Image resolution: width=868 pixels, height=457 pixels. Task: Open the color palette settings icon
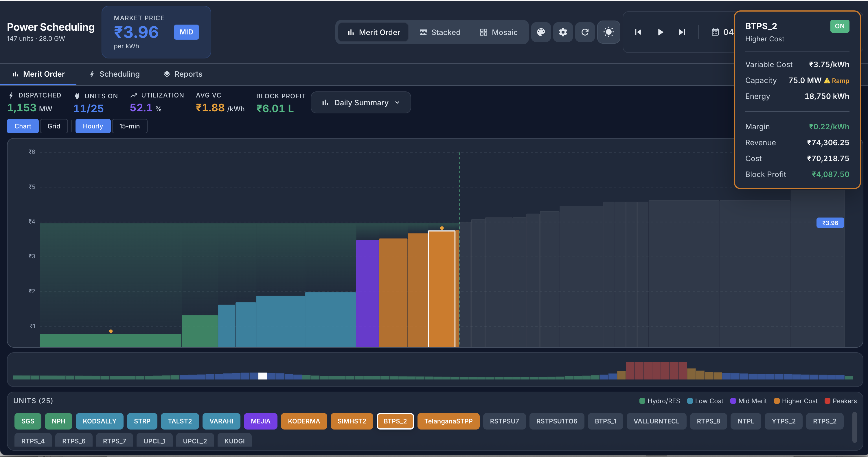coord(540,32)
